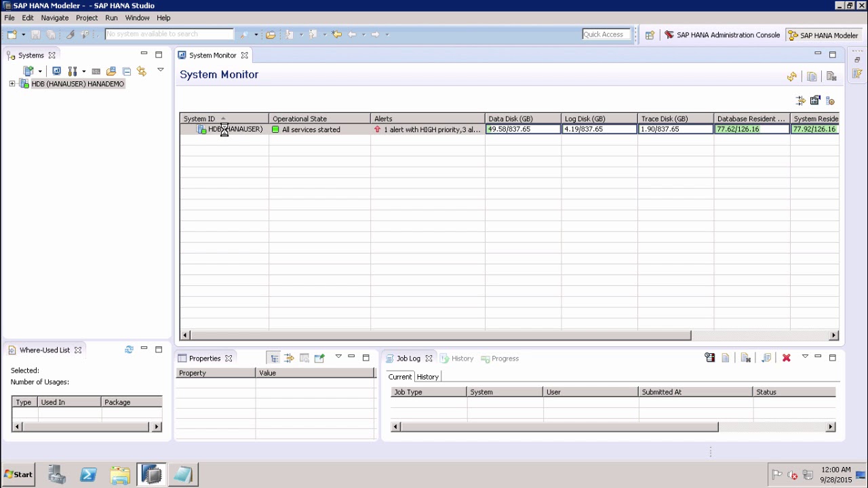Click the red X delete icon in Job Log

click(787, 358)
